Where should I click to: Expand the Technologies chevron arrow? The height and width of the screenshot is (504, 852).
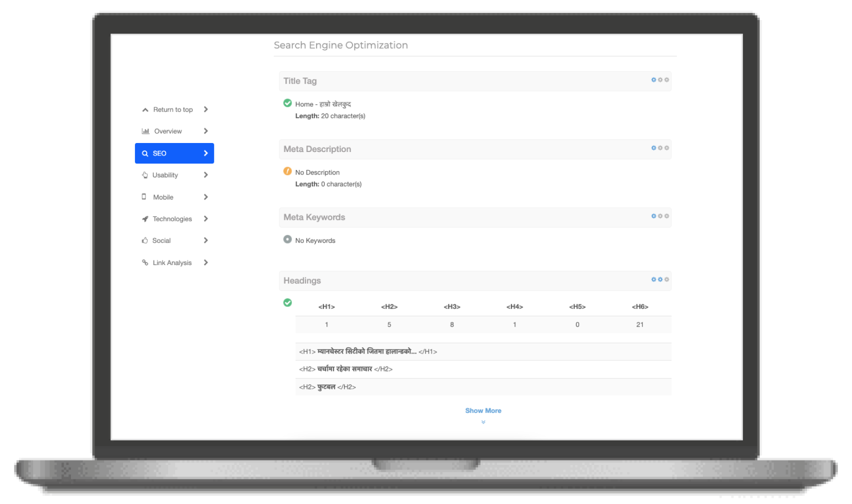coord(205,219)
